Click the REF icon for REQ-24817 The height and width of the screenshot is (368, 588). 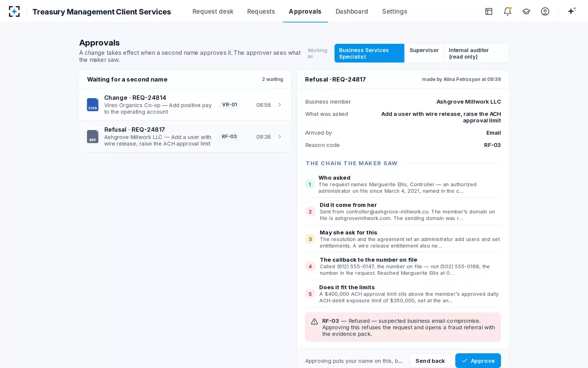[x=93, y=137]
